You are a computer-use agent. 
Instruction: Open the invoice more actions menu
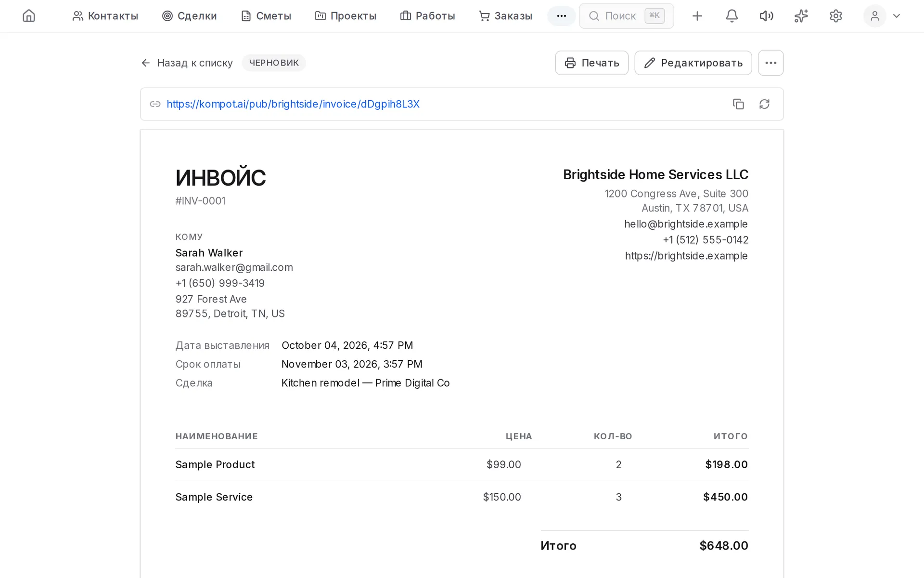(770, 63)
